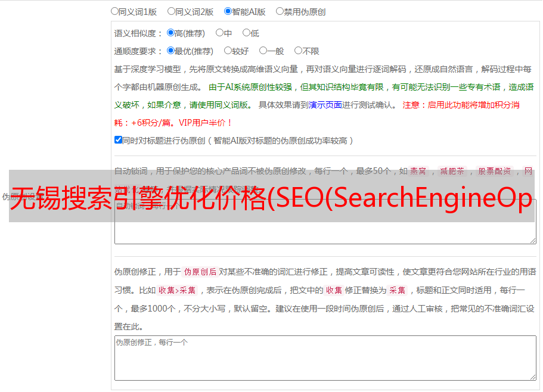The image size is (543, 392).
Task: Set 通顺度要求 to 不限
Action: pyautogui.click(x=298, y=51)
